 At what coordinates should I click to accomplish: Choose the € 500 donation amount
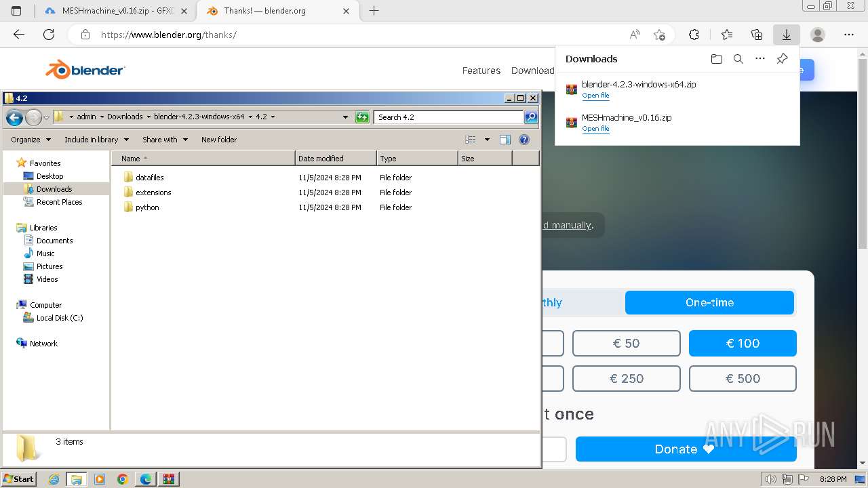(x=743, y=379)
